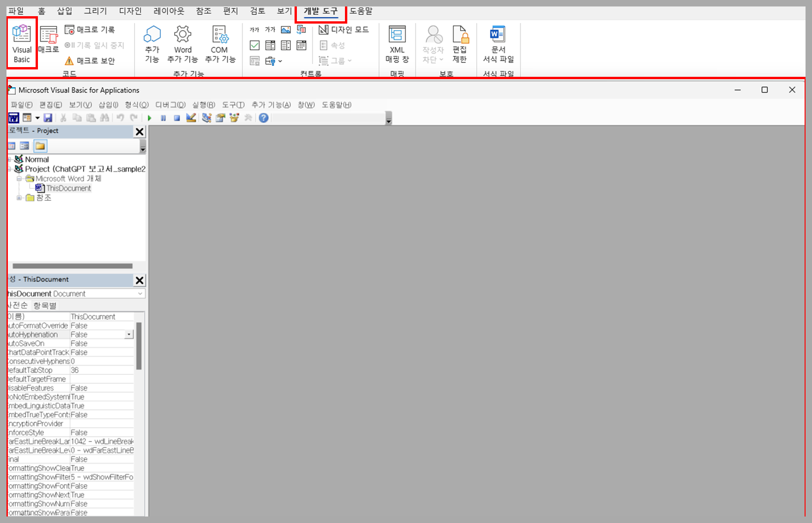
Task: Open the 도구(T) menu in VBA editor
Action: coord(233,105)
